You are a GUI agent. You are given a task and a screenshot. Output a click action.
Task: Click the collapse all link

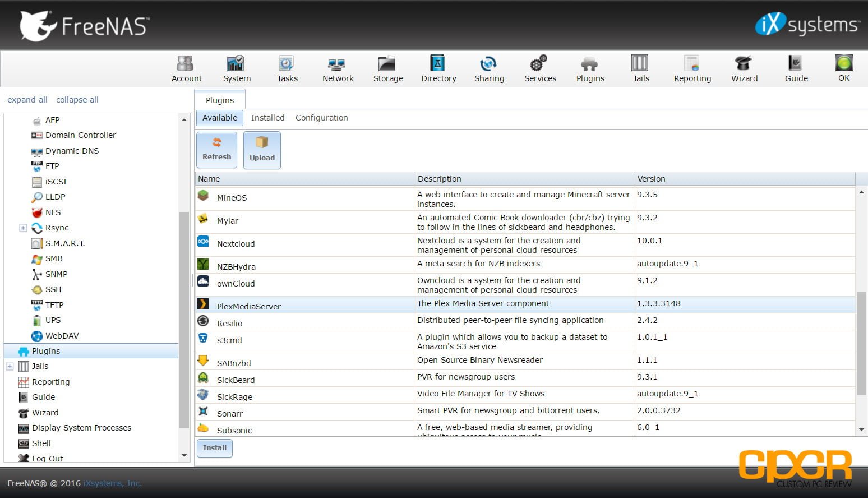[77, 100]
